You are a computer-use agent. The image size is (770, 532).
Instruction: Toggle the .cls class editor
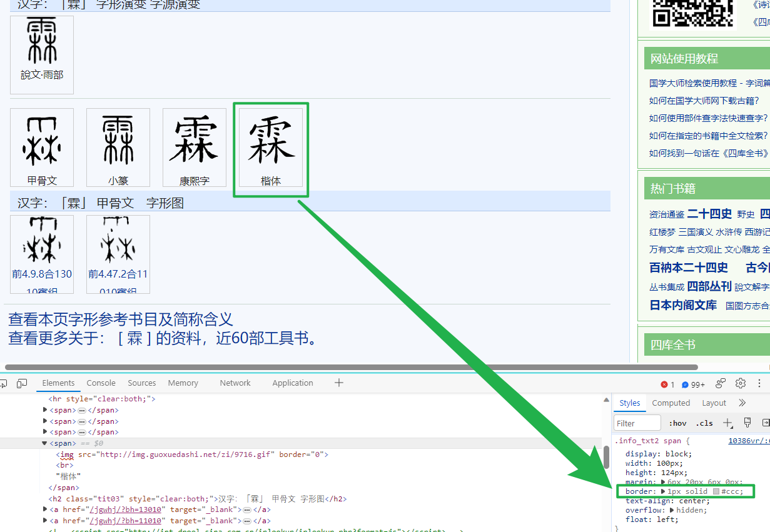(704, 423)
